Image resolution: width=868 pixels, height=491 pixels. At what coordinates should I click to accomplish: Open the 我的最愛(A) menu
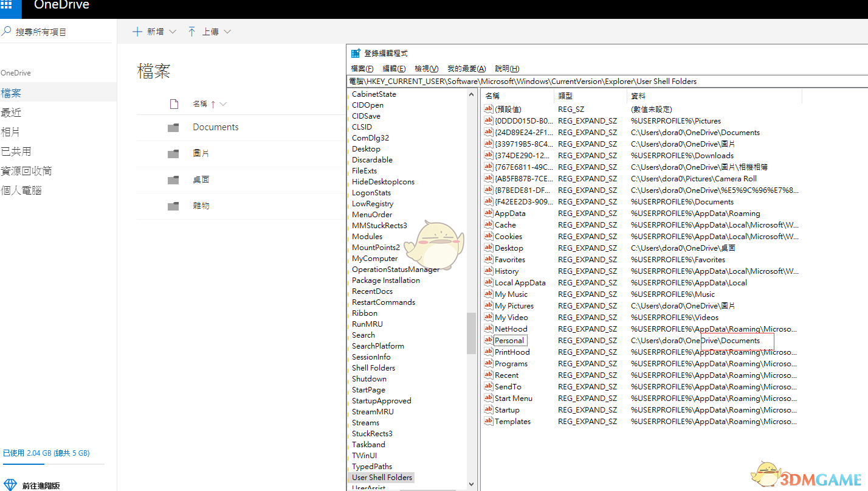click(x=466, y=69)
